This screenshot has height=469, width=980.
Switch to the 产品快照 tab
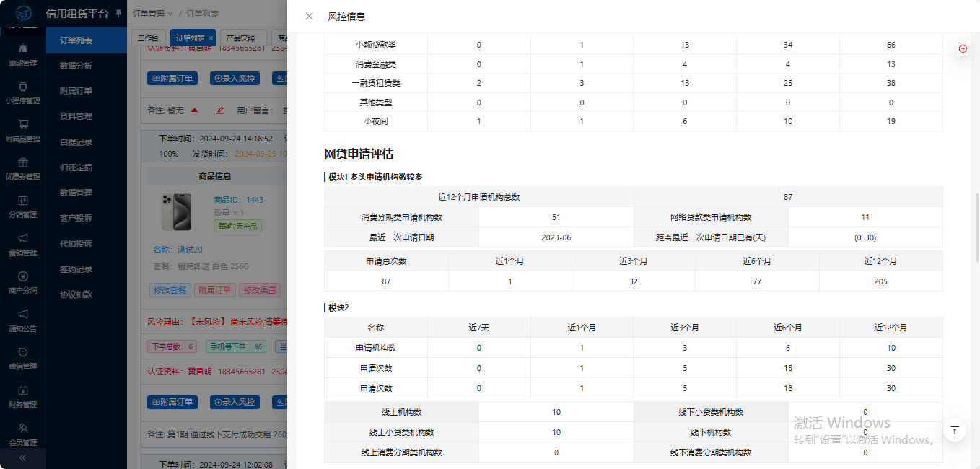240,38
